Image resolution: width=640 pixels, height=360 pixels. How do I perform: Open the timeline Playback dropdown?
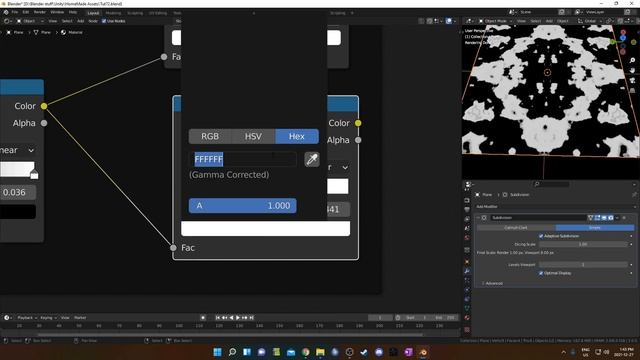tap(27, 318)
